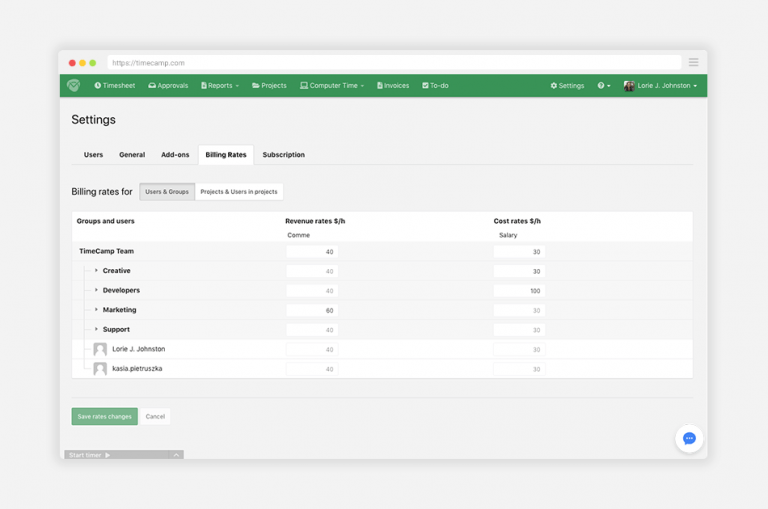Switch to Projects & Users in projects

coord(239,192)
